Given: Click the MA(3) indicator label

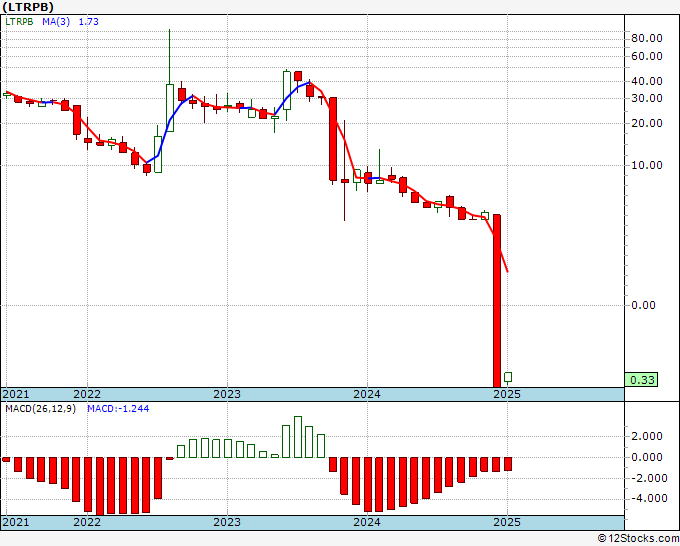Looking at the screenshot, I should (56, 21).
